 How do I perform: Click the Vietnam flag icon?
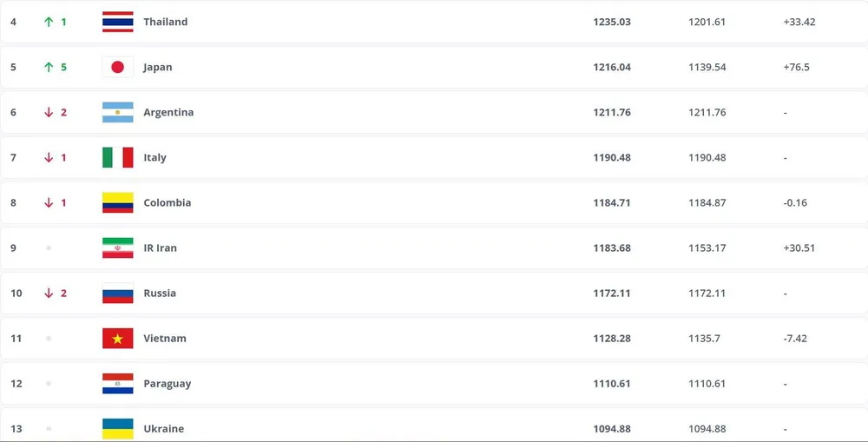tap(117, 338)
